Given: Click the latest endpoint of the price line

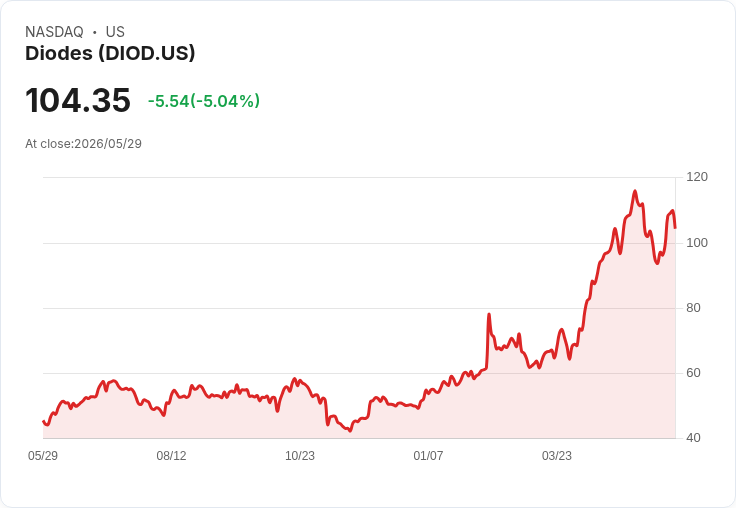Looking at the screenshot, I should [675, 228].
